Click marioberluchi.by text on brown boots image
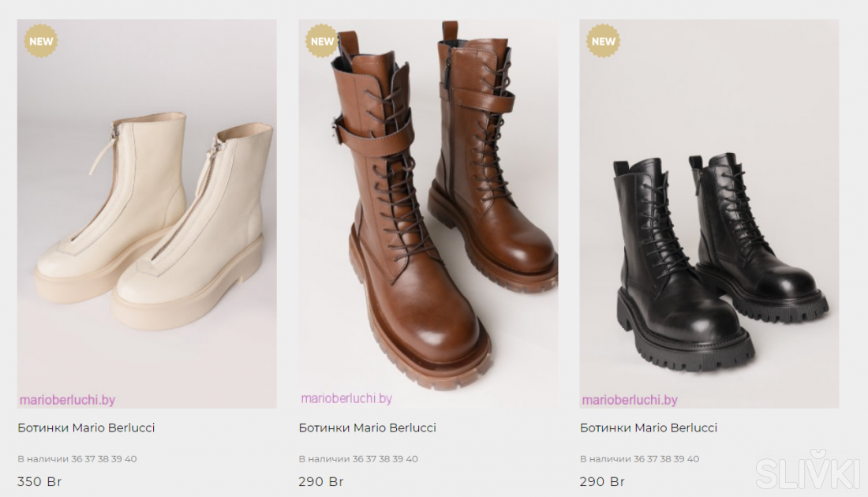 346,398
